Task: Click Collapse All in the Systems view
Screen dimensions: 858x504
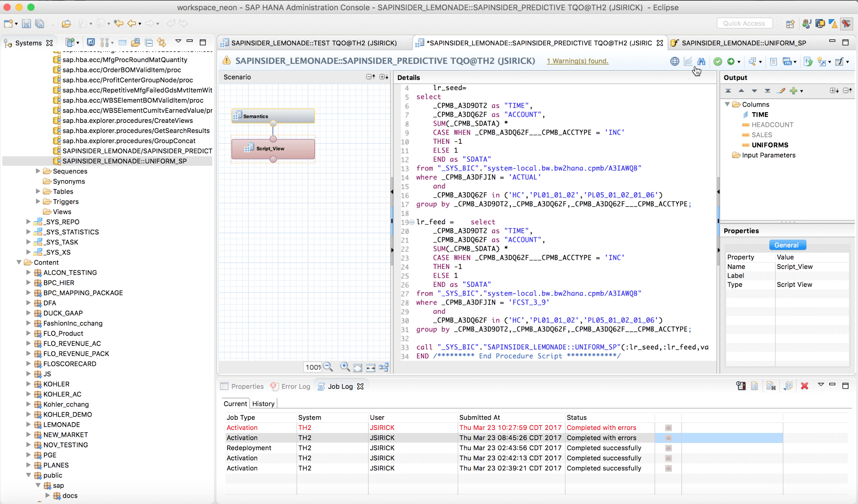Action: pyautogui.click(x=149, y=43)
